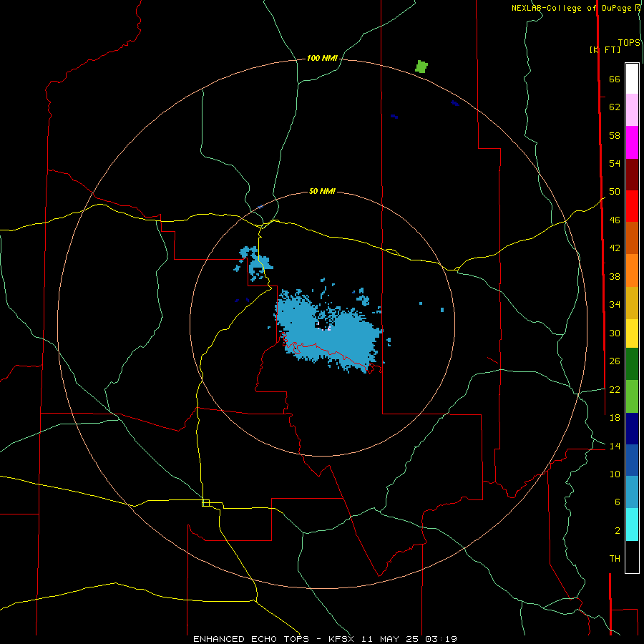Click the white swatch at the legend top
The width and height of the screenshot is (644, 644).
[x=632, y=79]
